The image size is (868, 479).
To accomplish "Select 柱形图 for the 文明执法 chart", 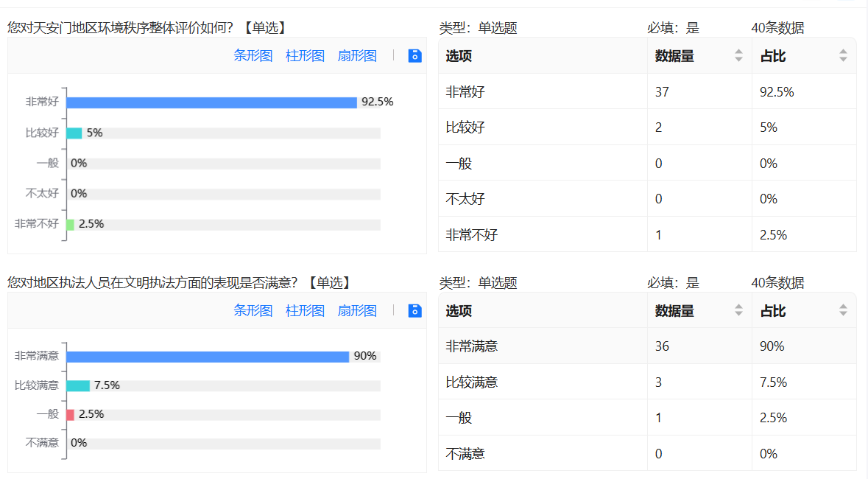I will point(305,311).
